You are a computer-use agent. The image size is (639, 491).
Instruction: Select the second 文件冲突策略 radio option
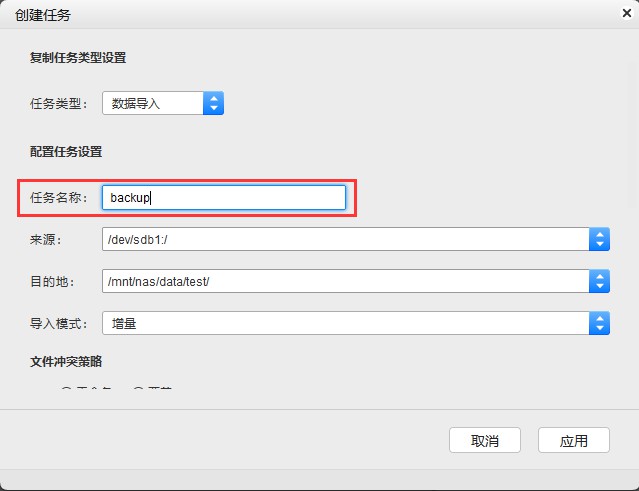pyautogui.click(x=138, y=391)
